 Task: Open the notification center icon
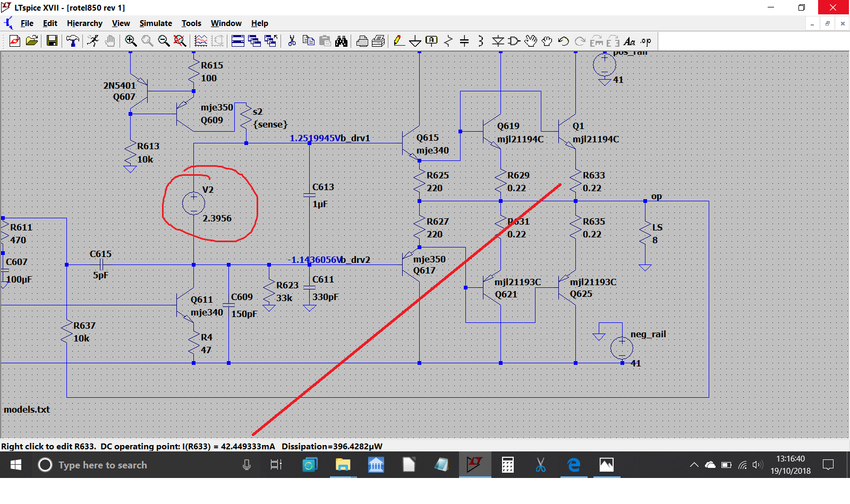click(828, 465)
